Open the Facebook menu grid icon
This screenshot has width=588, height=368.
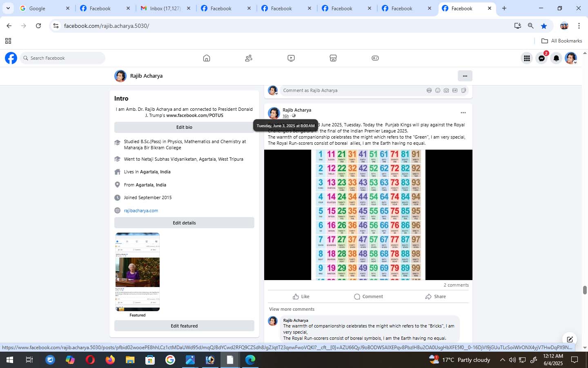tap(527, 58)
